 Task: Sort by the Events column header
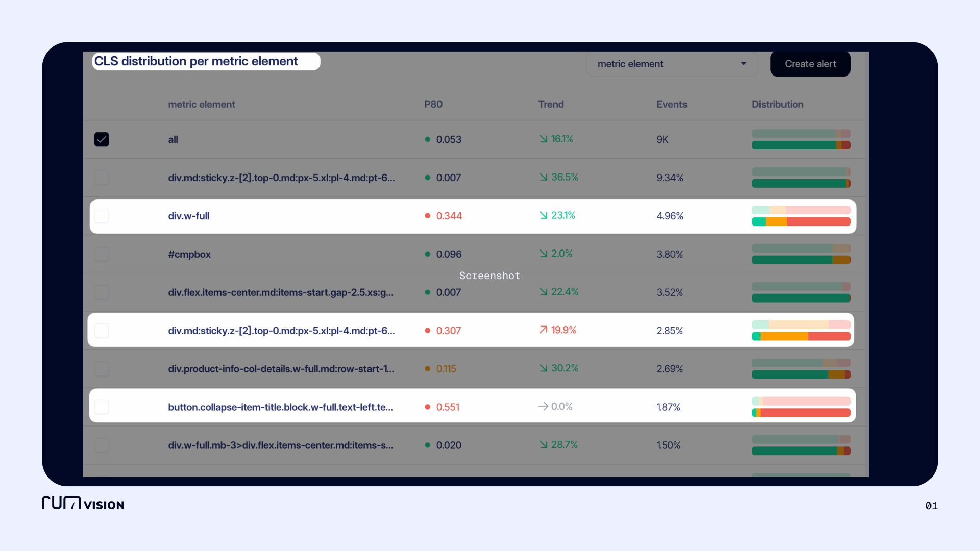point(671,104)
